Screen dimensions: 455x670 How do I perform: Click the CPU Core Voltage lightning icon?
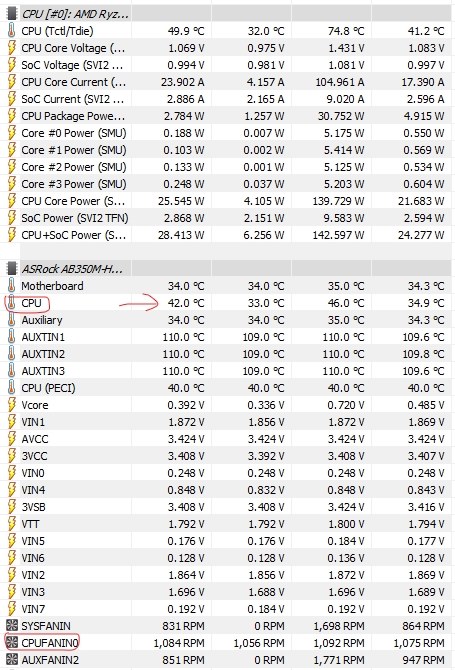coord(12,48)
